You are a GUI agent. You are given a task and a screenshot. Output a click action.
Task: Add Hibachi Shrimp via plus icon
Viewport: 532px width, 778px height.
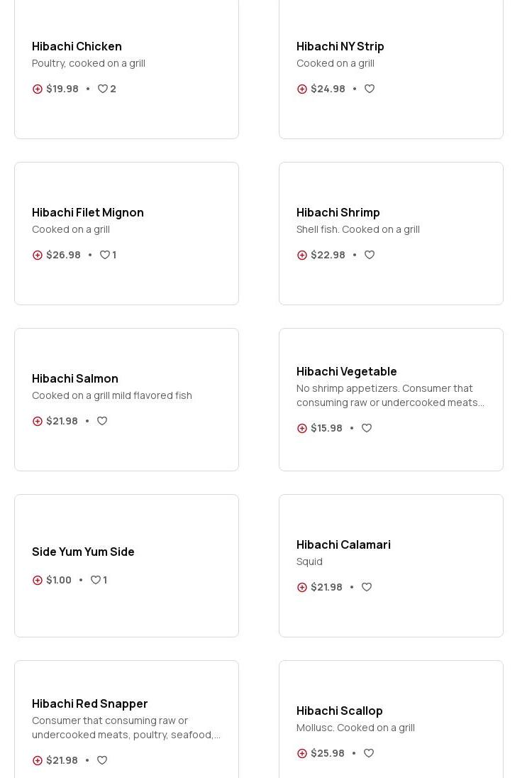pos(302,255)
